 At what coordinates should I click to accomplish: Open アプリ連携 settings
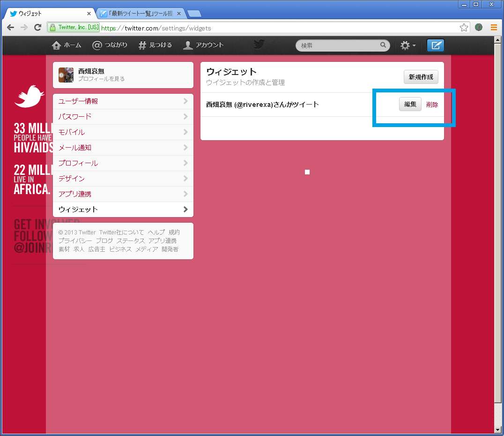click(123, 194)
